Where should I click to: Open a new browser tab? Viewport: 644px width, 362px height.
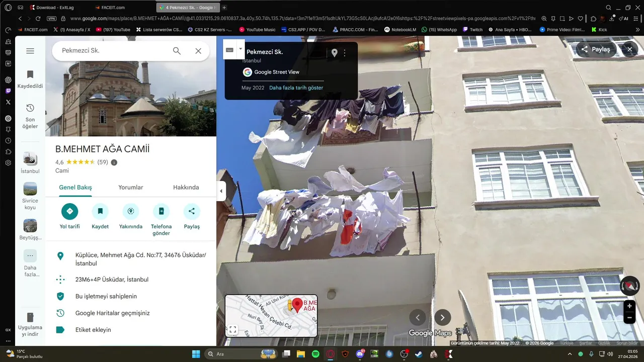tap(224, 8)
